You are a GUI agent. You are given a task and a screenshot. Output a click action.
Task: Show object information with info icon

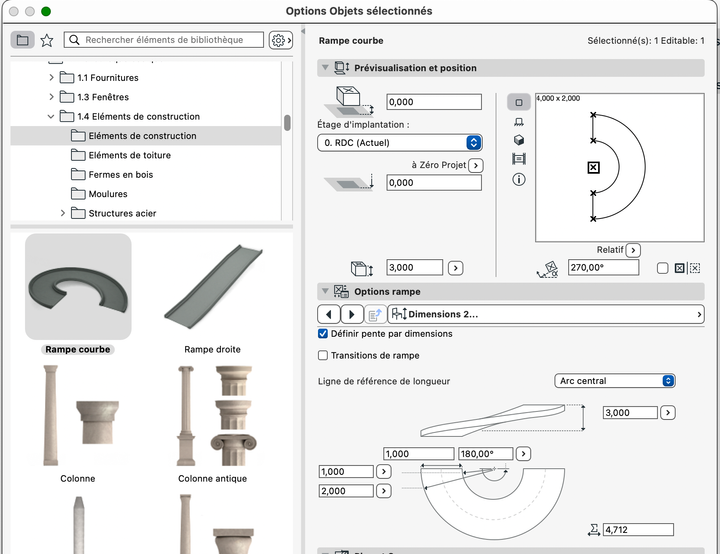pos(518,179)
